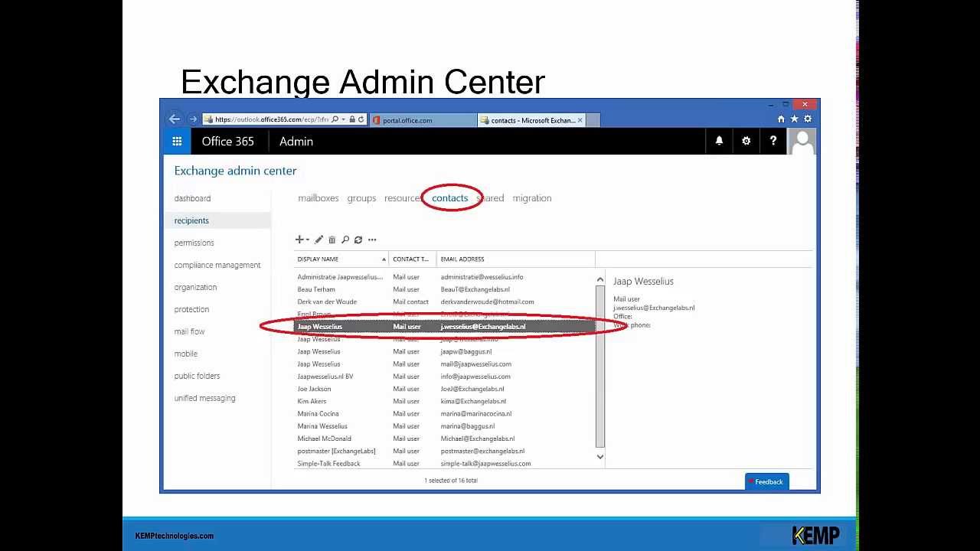This screenshot has width=980, height=551.
Task: Open the browser tools gear
Action: 808,119
